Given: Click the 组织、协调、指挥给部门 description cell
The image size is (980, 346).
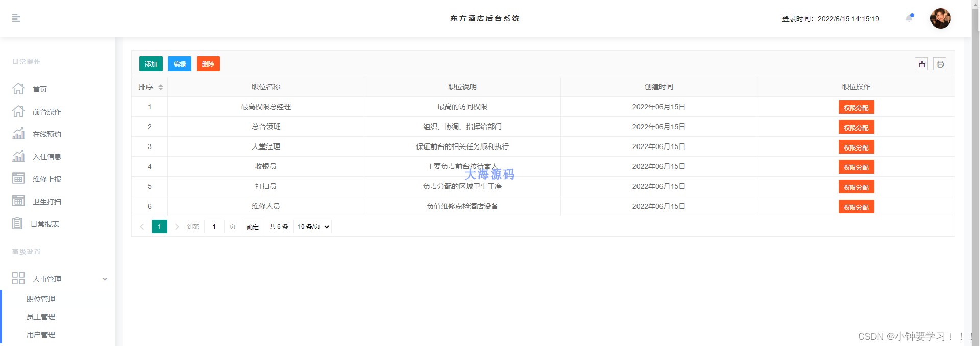Looking at the screenshot, I should tap(462, 127).
